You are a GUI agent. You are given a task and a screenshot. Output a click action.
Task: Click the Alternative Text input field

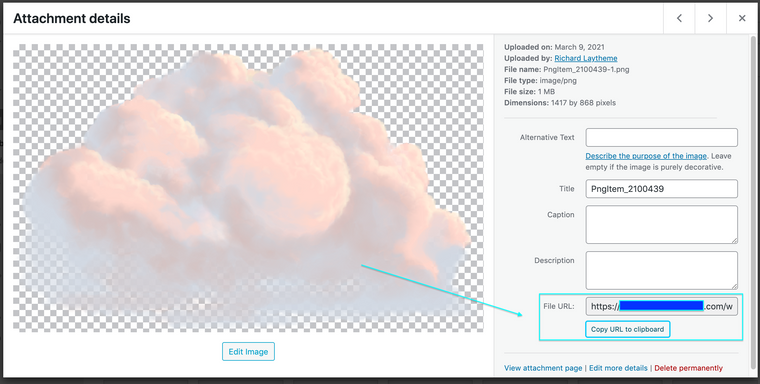662,138
